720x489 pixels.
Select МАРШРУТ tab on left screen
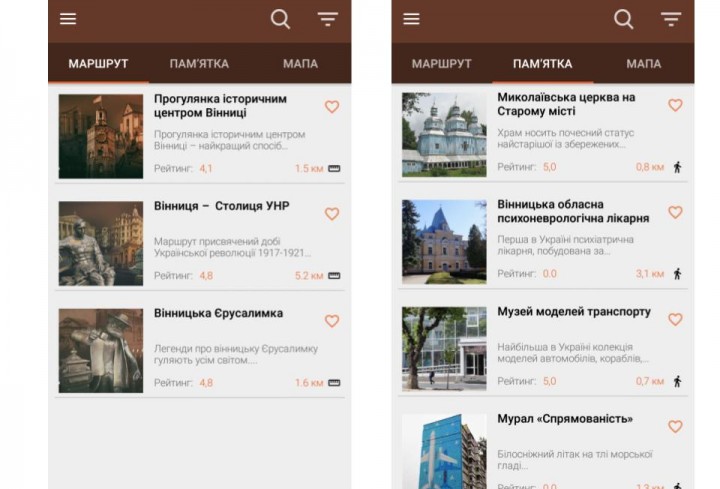(98, 64)
